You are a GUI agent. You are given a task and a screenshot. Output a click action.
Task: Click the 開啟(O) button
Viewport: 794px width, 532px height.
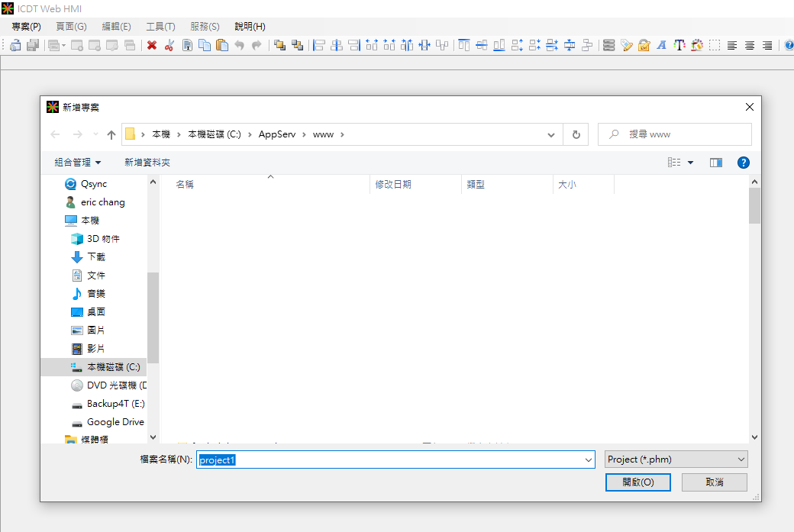(637, 482)
